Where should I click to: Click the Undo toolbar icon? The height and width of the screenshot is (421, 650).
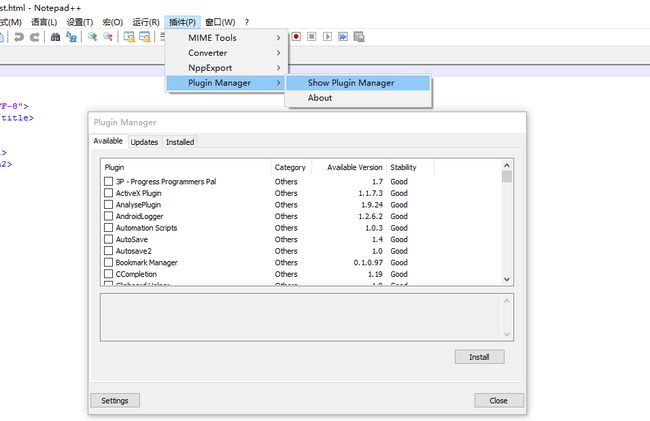tap(19, 37)
